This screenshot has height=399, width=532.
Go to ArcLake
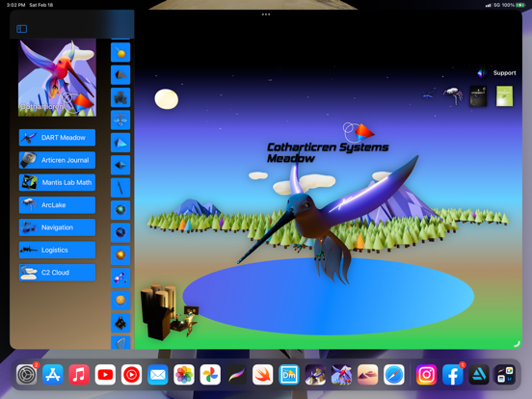pyautogui.click(x=57, y=205)
